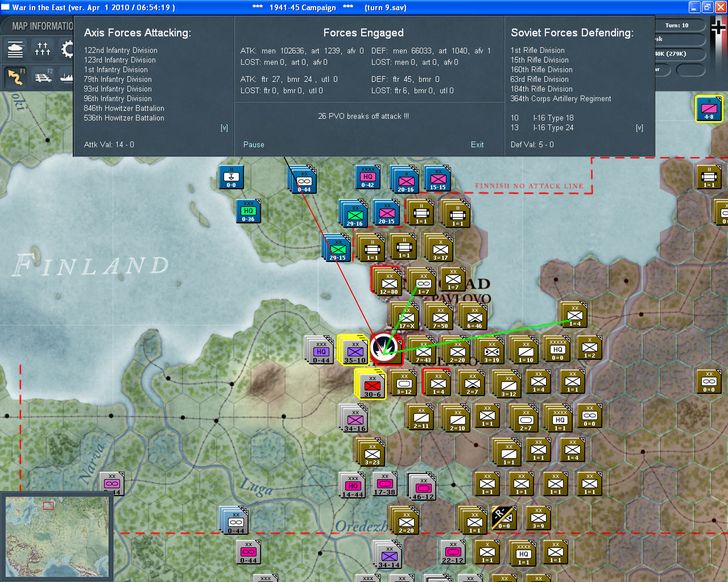Viewport: 728px width, 582px height.
Task: Select the German 30-6 unit counter
Action: click(x=371, y=385)
